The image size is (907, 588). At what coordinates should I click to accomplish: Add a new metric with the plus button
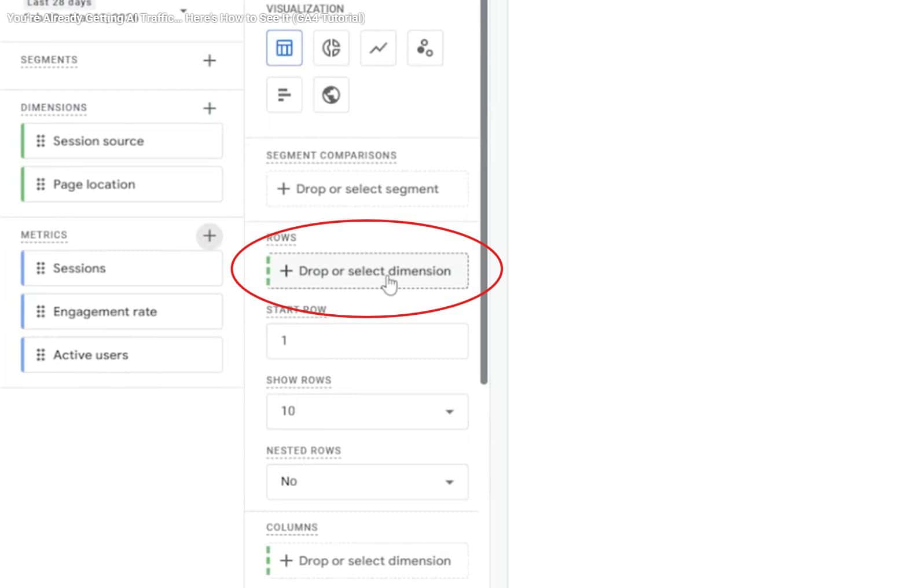(x=209, y=236)
